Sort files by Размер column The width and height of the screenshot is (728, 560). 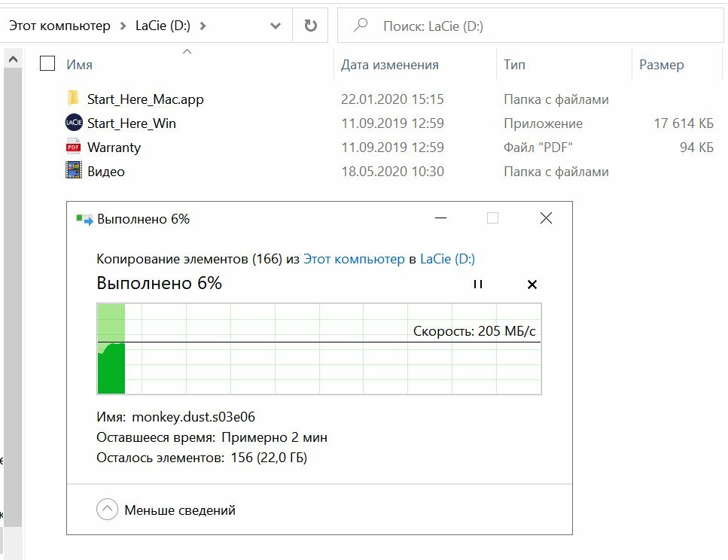coord(661,65)
